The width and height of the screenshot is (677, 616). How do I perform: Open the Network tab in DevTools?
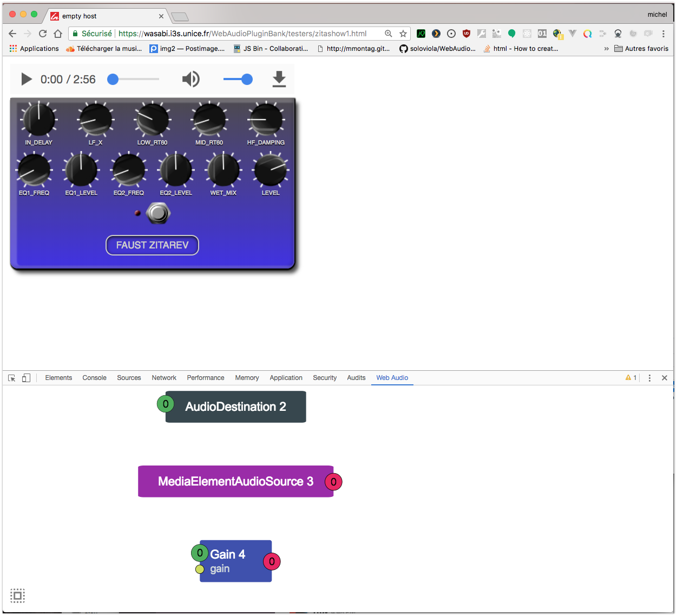tap(163, 377)
